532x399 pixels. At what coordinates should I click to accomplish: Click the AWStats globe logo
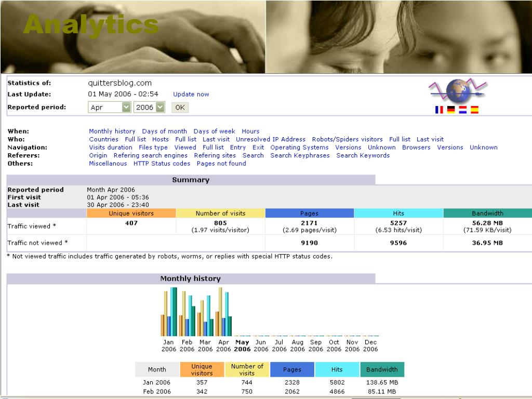coord(458,90)
